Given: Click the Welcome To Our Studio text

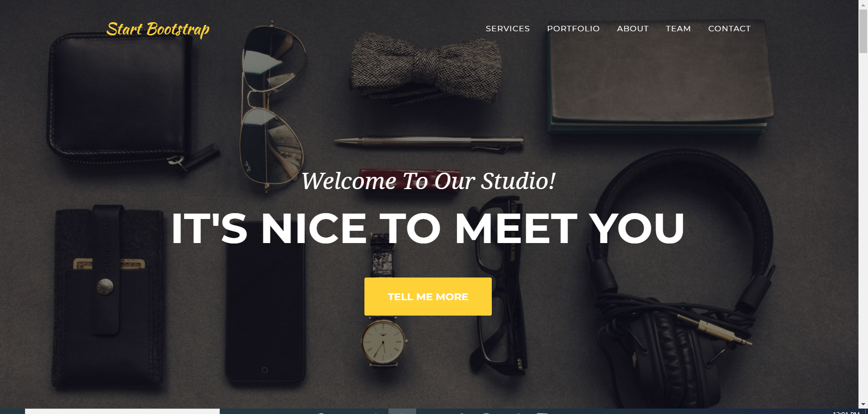Looking at the screenshot, I should (428, 181).
